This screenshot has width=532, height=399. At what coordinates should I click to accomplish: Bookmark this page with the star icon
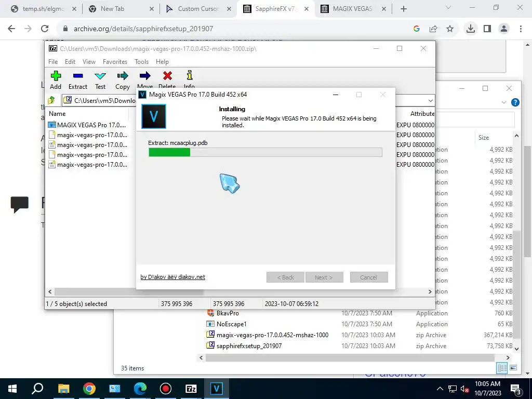click(450, 29)
